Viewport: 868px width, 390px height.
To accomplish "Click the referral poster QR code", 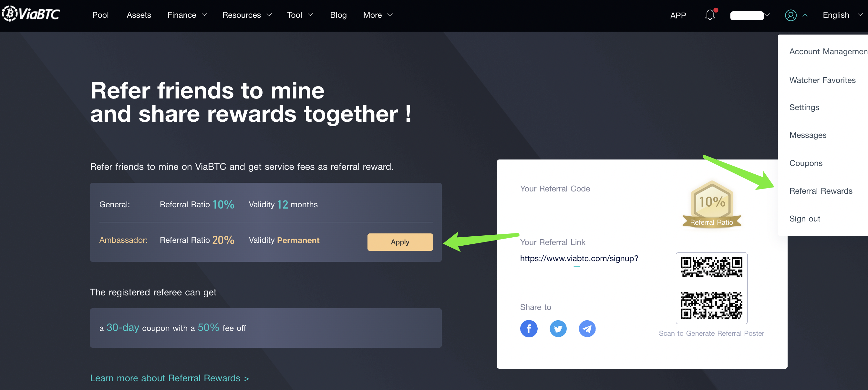I will click(x=711, y=288).
